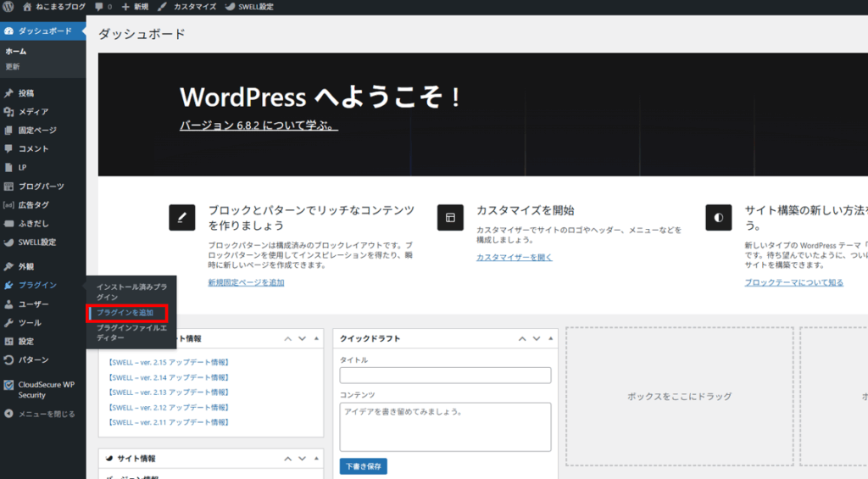868x479 pixels.
Task: Click the パターン icon in sidebar
Action: (x=8, y=360)
